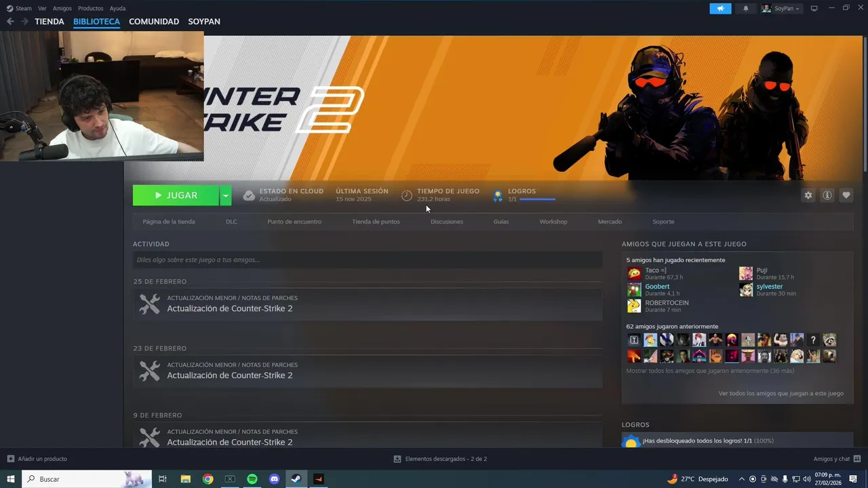868x488 pixels.
Task: Open Chrome from the taskbar
Action: click(x=208, y=479)
